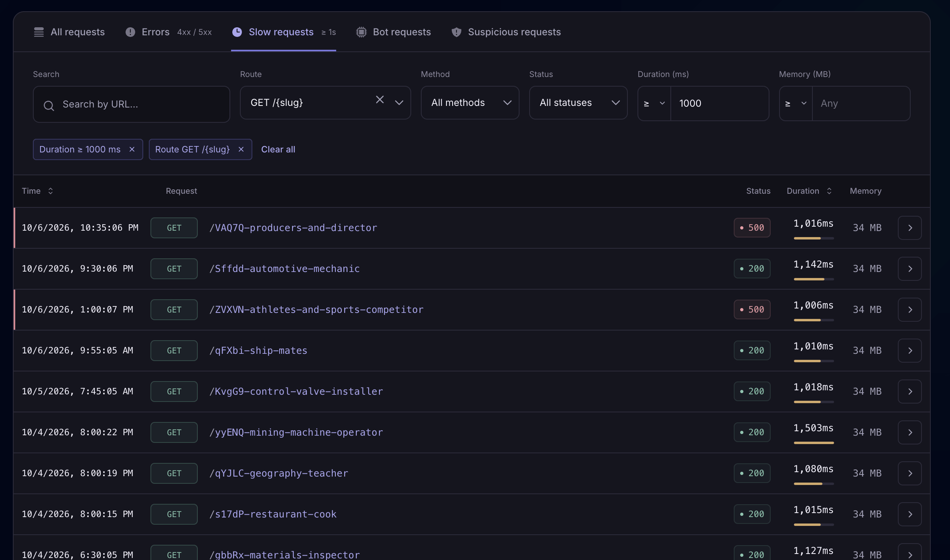Open details arrow for /qFXbi-ship-mates
Screen dimensions: 950x560
(909, 351)
